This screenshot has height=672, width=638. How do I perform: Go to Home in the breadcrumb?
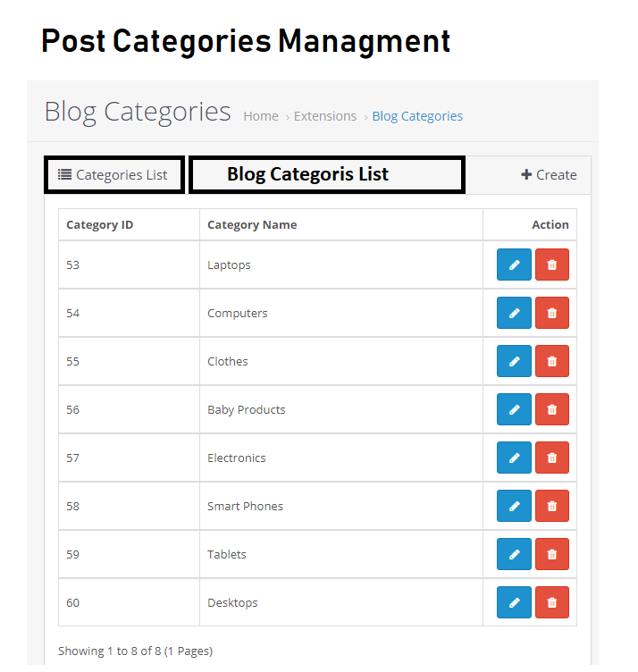pos(261,116)
